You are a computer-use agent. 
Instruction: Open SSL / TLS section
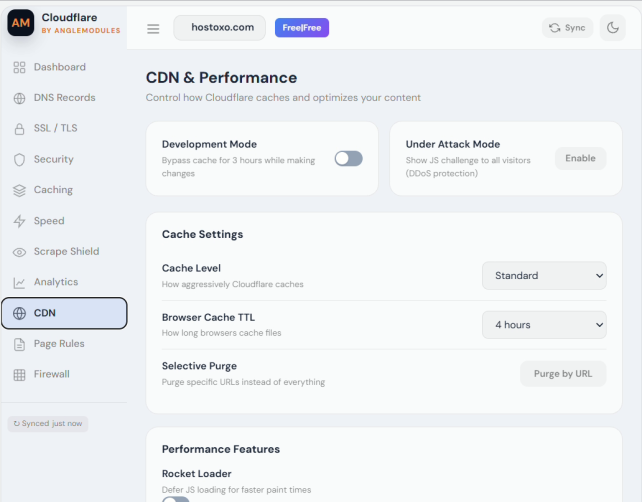64,128
